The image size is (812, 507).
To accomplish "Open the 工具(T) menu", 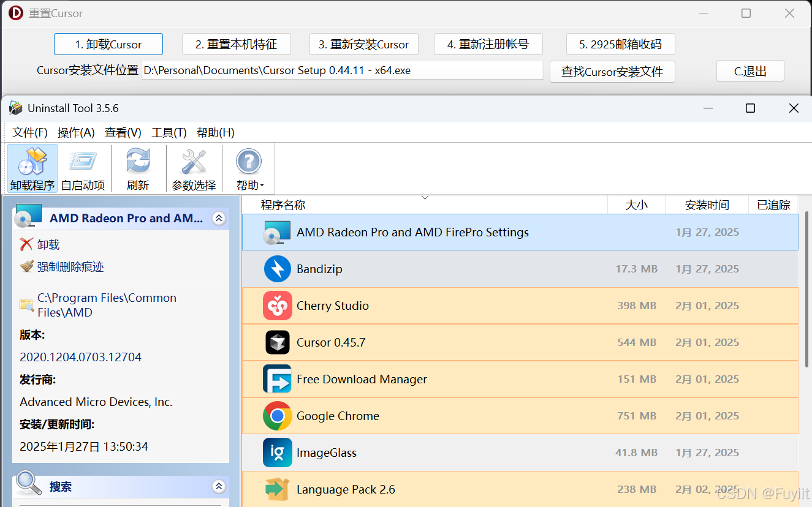I will 169,132.
